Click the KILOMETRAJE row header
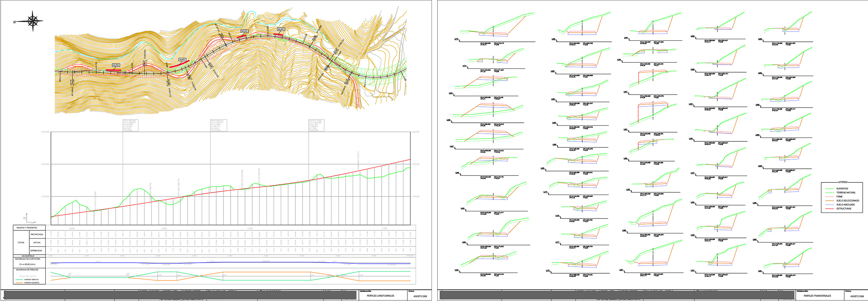 click(28, 256)
